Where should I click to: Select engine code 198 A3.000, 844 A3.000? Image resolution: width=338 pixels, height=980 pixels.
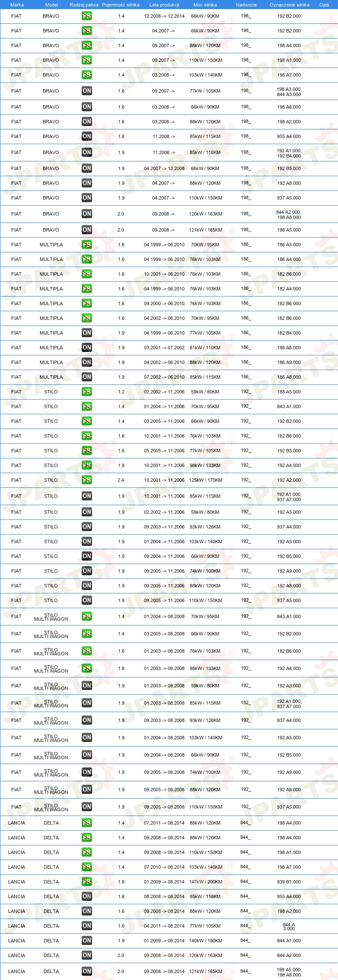tap(289, 92)
